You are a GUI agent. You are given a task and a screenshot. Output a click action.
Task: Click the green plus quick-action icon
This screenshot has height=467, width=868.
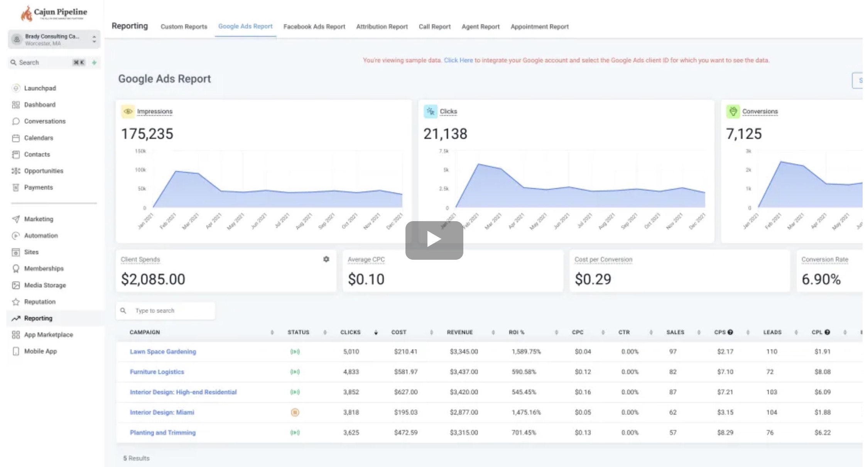click(94, 63)
